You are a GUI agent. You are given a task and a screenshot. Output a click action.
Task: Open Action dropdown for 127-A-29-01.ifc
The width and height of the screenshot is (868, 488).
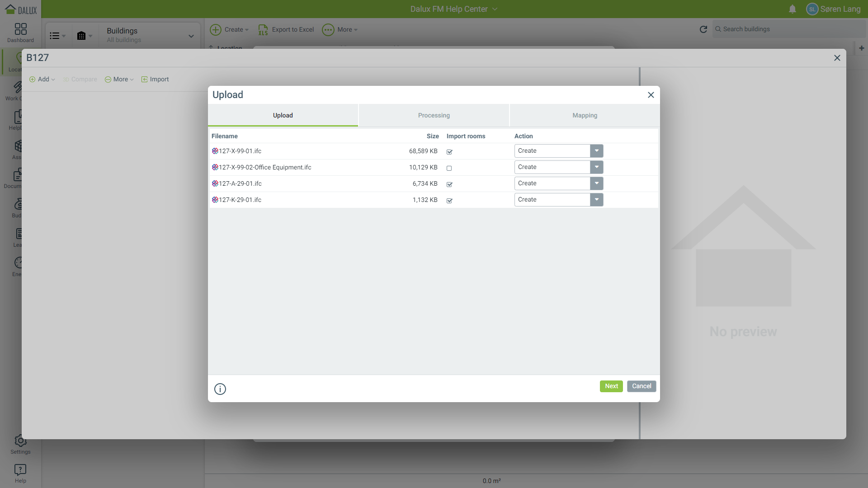596,183
